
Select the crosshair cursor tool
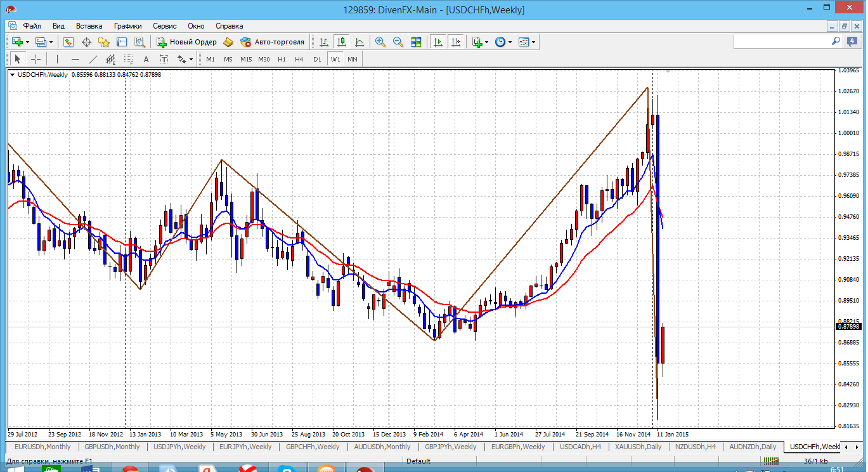tap(36, 59)
